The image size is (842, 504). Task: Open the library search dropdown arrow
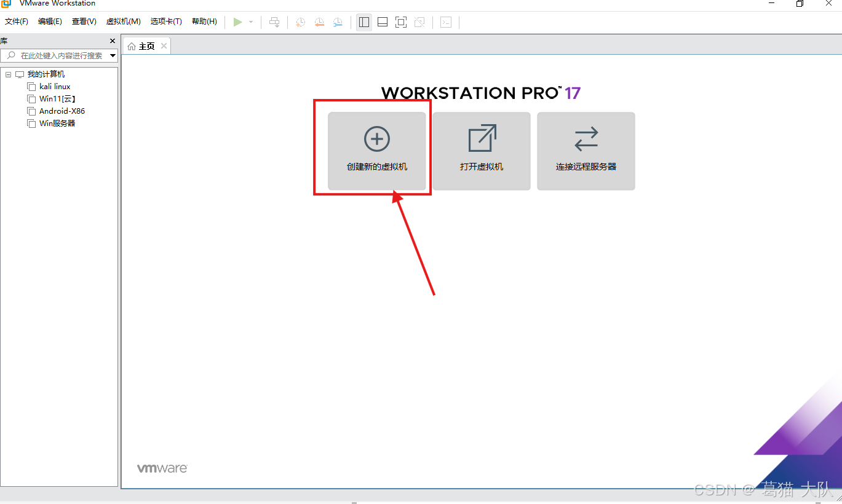(113, 56)
